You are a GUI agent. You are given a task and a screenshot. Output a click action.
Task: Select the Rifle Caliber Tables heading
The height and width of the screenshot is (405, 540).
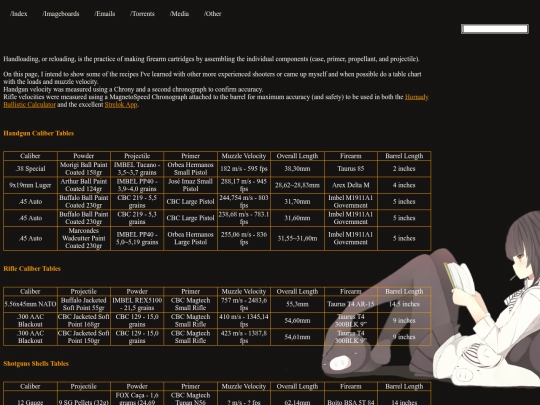(x=32, y=269)
